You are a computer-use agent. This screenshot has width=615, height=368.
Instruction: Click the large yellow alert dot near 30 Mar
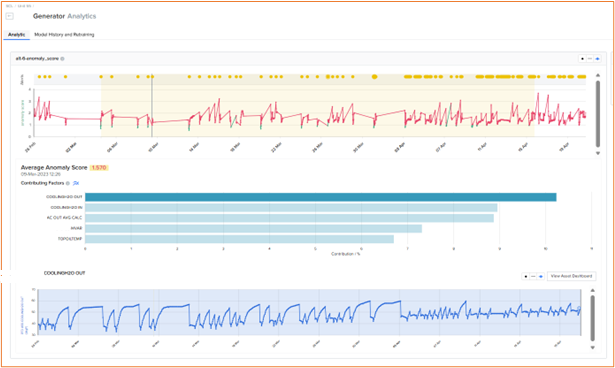tap(375, 77)
